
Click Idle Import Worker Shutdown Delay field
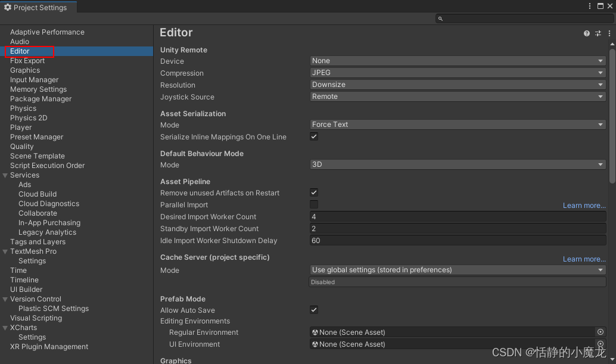pyautogui.click(x=458, y=241)
